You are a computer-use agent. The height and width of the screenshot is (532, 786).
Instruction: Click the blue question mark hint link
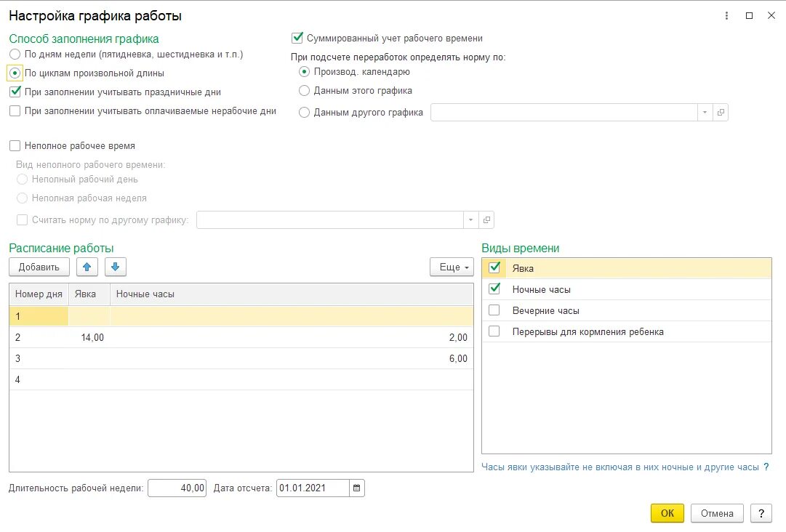(x=766, y=467)
